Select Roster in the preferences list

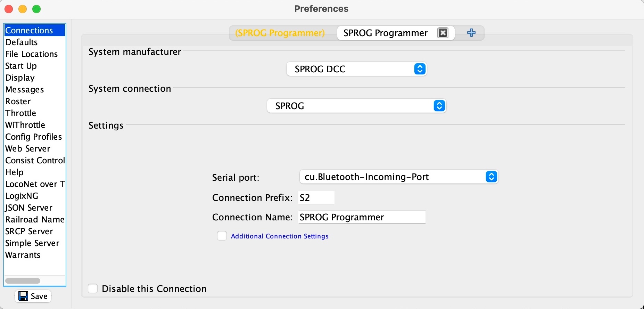pyautogui.click(x=18, y=101)
